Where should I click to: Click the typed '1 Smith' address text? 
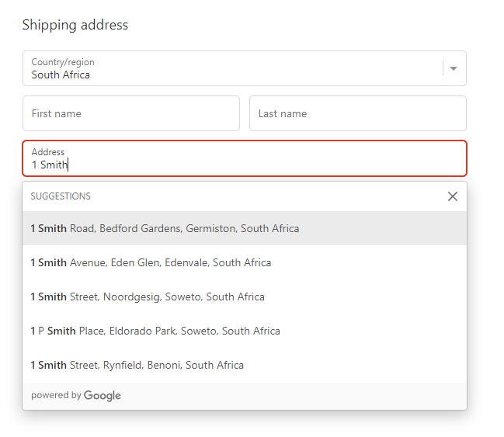tap(49, 165)
